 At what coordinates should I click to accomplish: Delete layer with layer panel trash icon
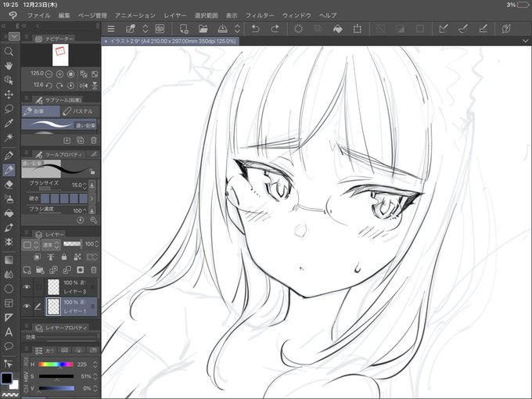(94, 270)
